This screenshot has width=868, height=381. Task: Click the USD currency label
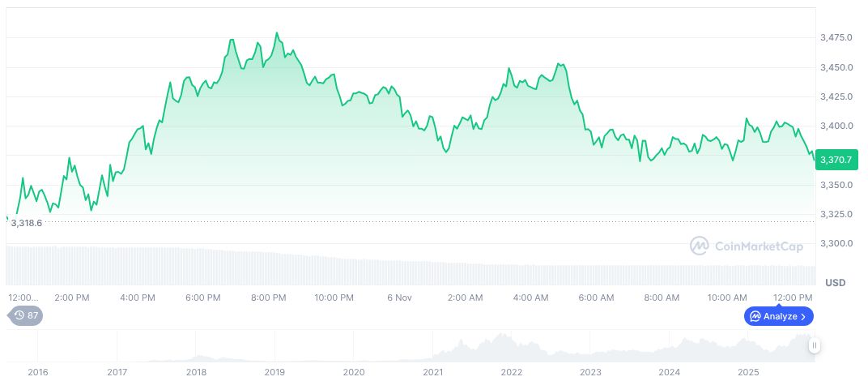(835, 283)
